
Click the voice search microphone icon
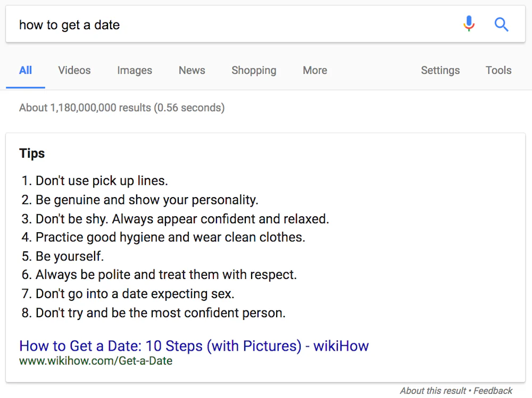[x=469, y=24]
